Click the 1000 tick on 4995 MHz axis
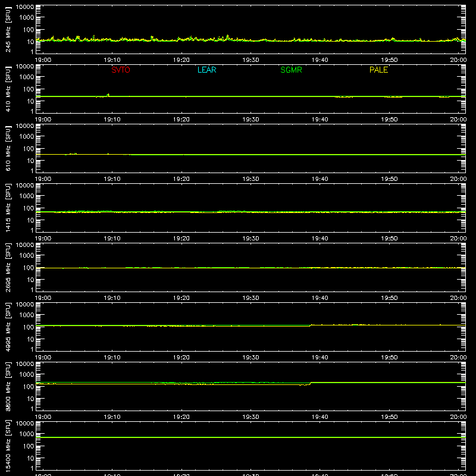Viewport: 476px width, 476px height. (27, 315)
